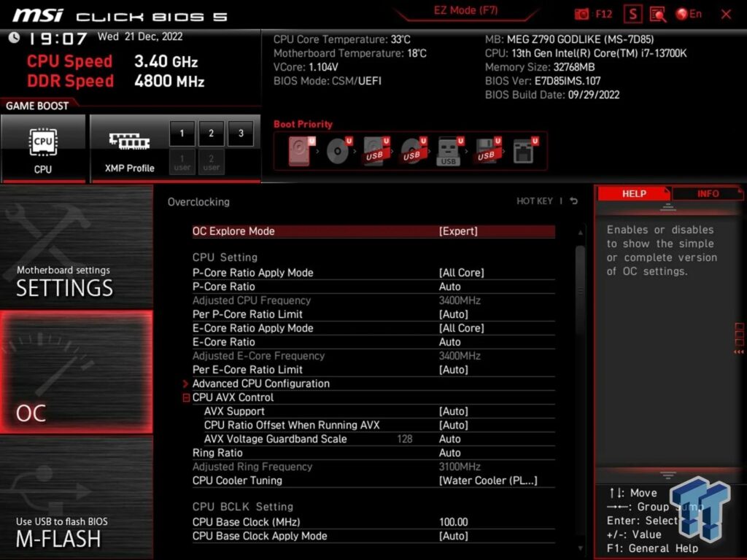Click the settings list scrollbar thumb

coord(580,292)
